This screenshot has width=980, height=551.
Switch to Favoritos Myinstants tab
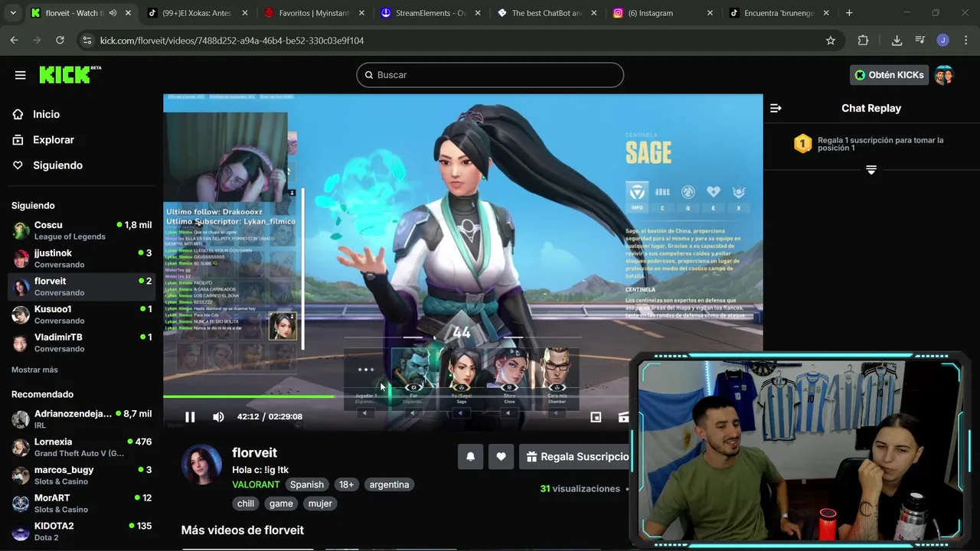pos(312,13)
